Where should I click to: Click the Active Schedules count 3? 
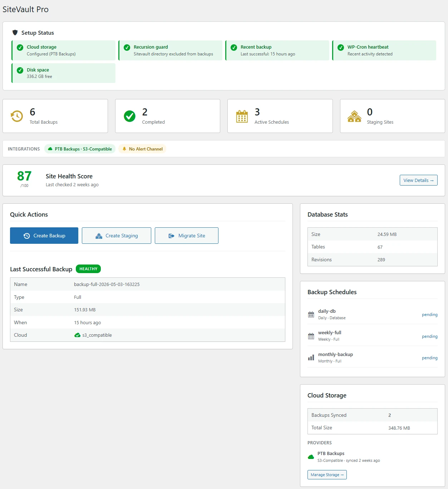pyautogui.click(x=257, y=112)
